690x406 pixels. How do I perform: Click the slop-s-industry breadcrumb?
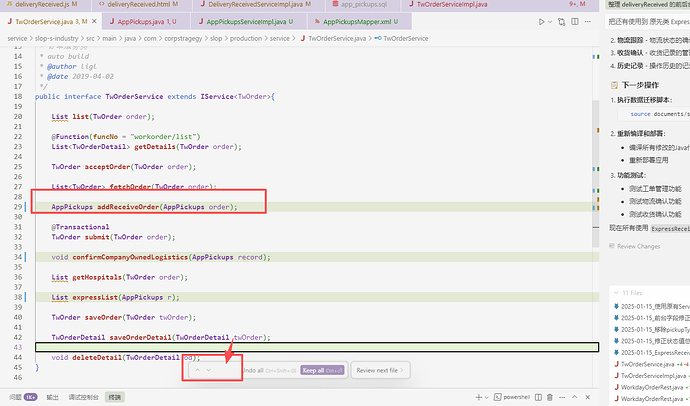(x=56, y=38)
